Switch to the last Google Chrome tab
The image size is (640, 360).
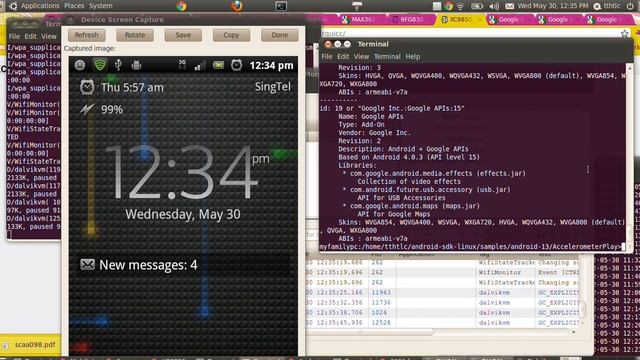[607, 19]
